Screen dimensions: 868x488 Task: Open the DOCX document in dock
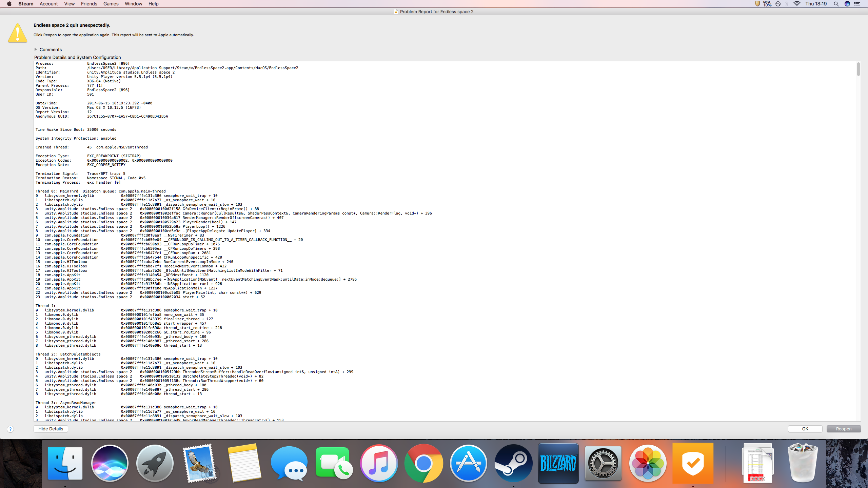click(x=757, y=463)
